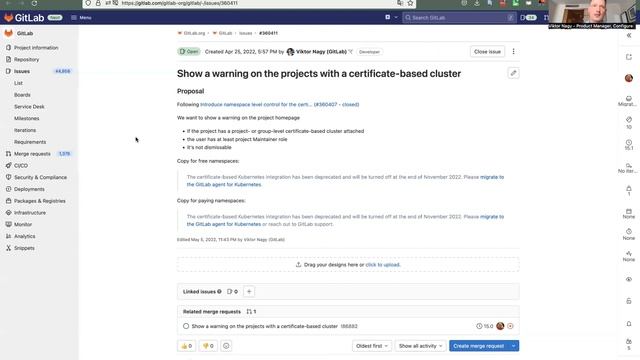Image resolution: width=640 pixels, height=360 pixels.
Task: Click the Close issue button
Action: 487,52
